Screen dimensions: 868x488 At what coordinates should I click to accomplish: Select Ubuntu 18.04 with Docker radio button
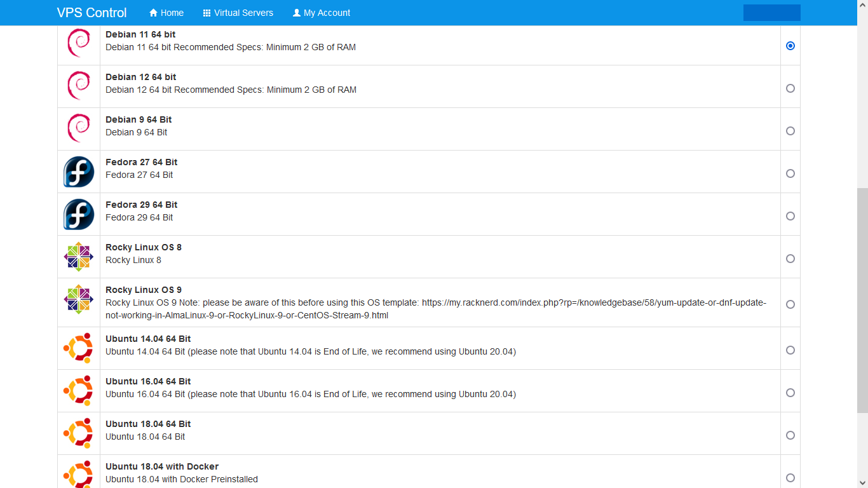click(x=790, y=478)
